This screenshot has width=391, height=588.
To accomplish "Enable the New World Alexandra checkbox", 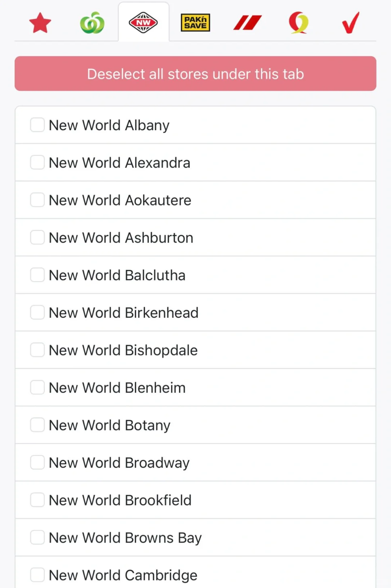I will pos(37,162).
